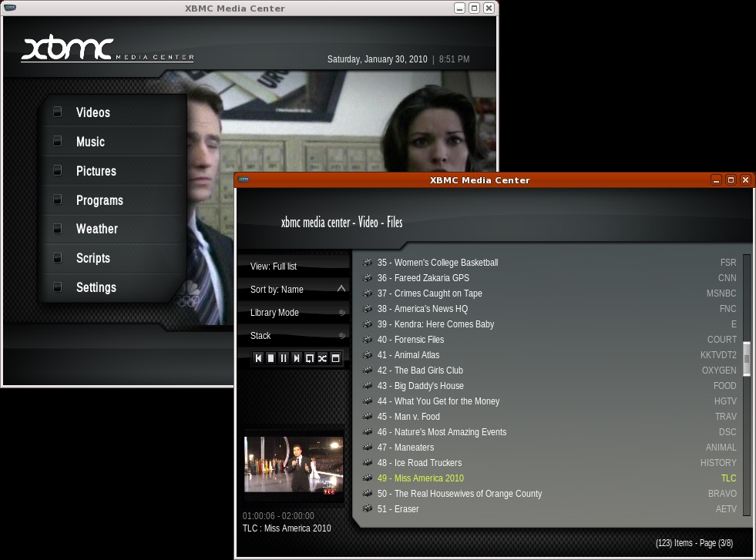Stop playback with the stop button
This screenshot has width=756, height=560.
pyautogui.click(x=271, y=358)
